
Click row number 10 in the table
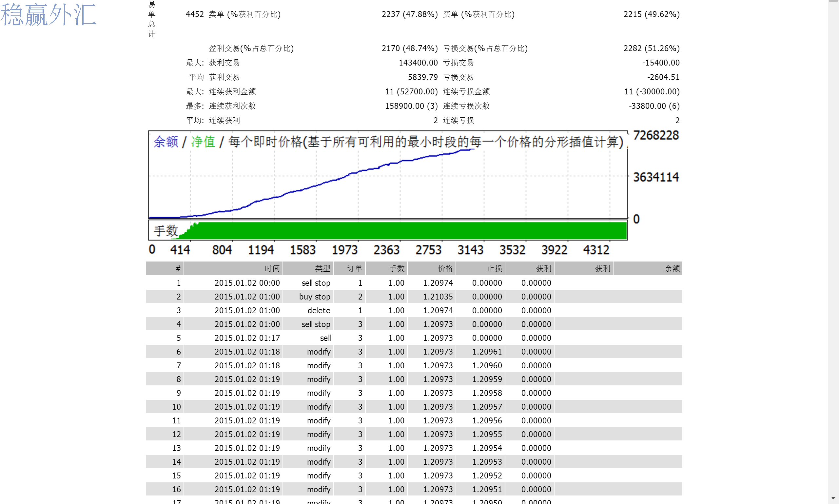(x=176, y=407)
